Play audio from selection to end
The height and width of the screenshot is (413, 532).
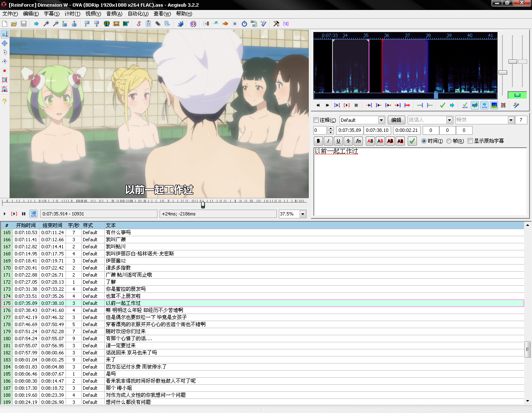(407, 105)
